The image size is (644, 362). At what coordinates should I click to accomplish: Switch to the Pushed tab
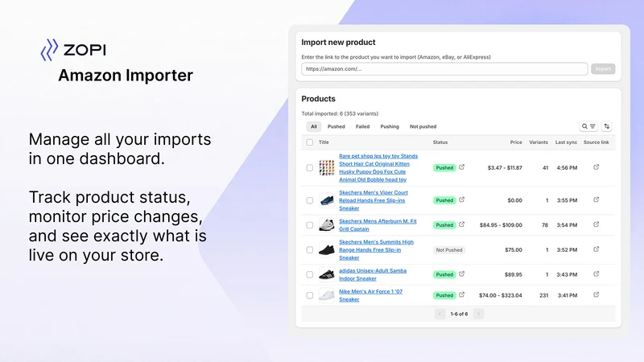point(336,126)
